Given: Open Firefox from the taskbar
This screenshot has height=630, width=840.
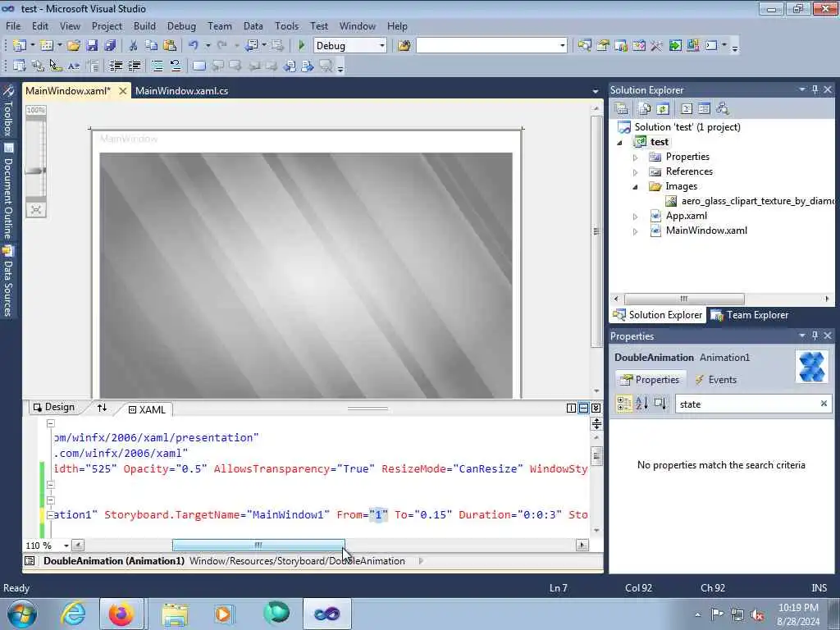Looking at the screenshot, I should click(121, 614).
